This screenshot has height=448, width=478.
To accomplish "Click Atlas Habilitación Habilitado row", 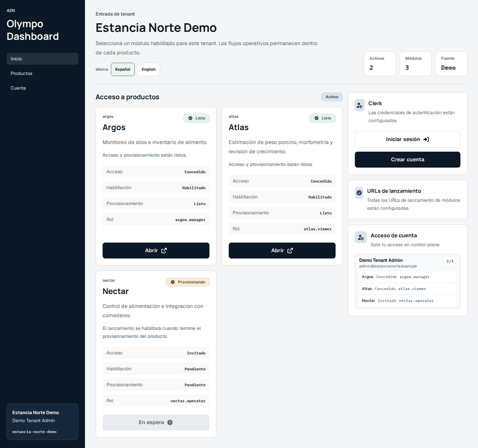I will (282, 197).
